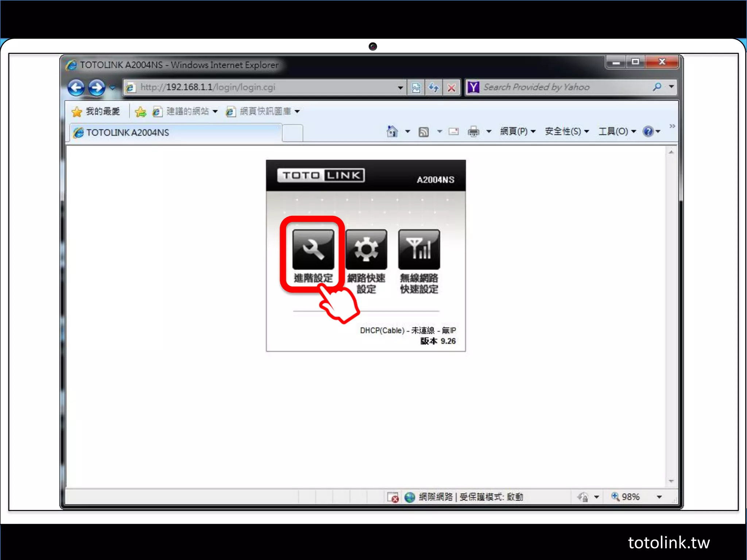This screenshot has width=747, height=560.
Task: Click the 建議的網站 link in favorites bar
Action: 187,111
